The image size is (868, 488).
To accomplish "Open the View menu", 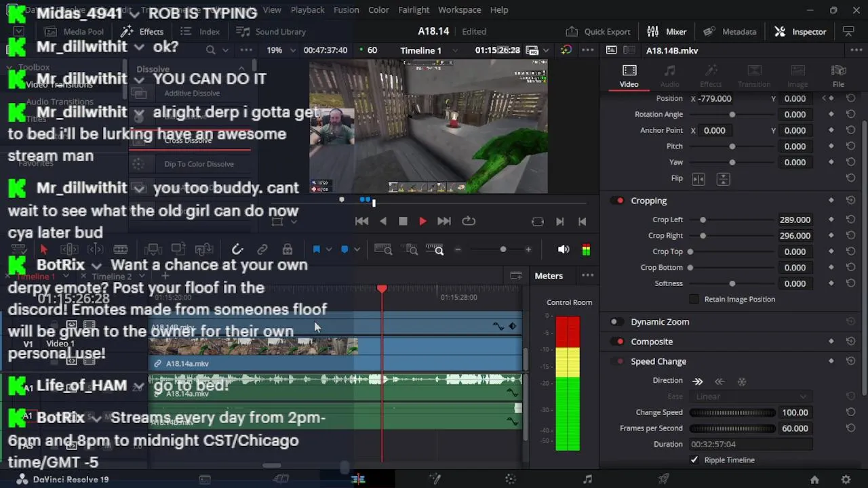I will tap(272, 9).
